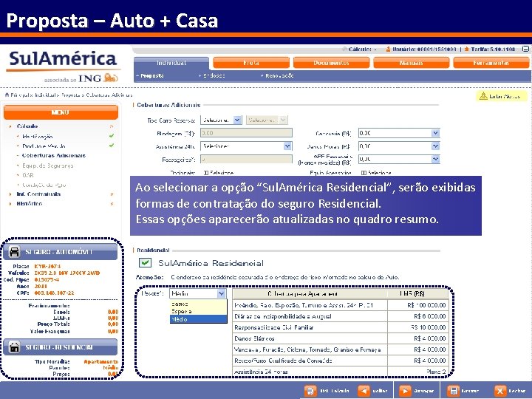Switch to the Individual tab
This screenshot has height=399, width=532.
tap(171, 63)
